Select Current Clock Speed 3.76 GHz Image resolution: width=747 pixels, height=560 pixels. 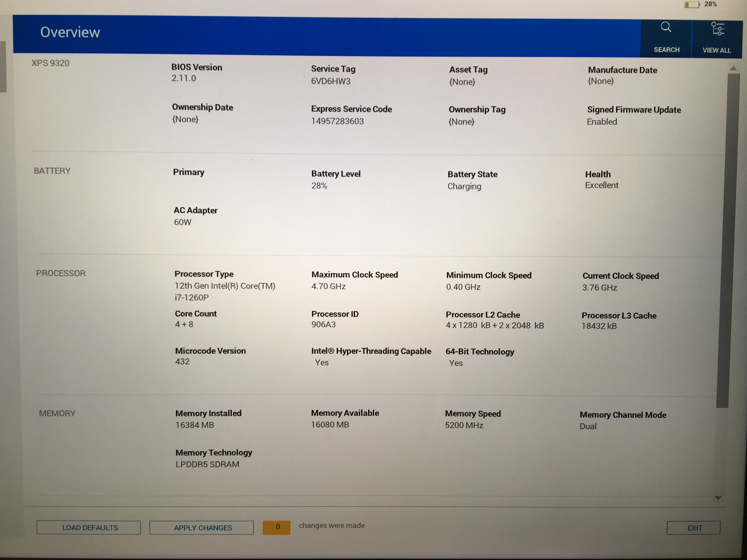[x=599, y=288]
